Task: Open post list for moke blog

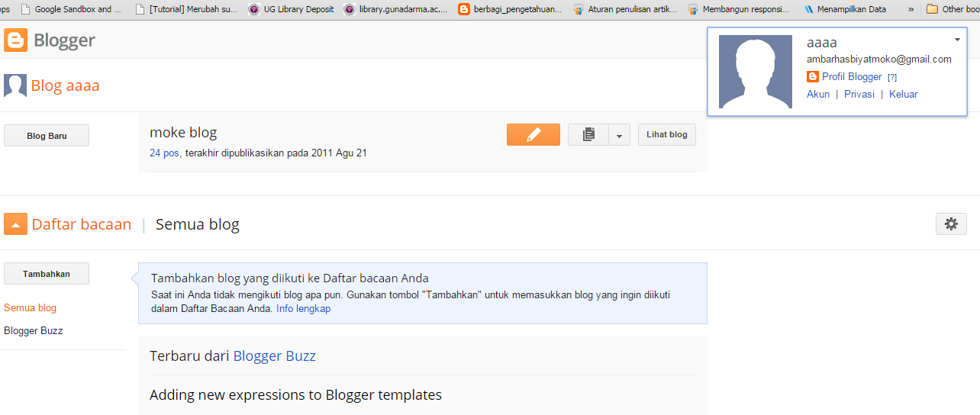Action: pyautogui.click(x=588, y=134)
